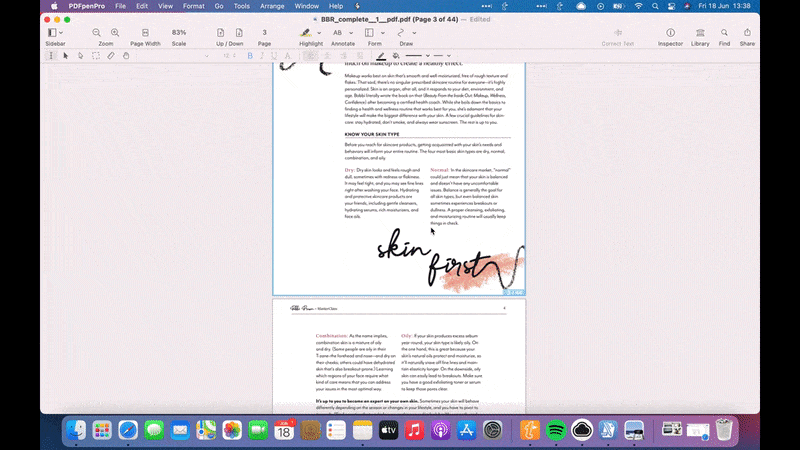Open the Inspector panel

click(670, 33)
